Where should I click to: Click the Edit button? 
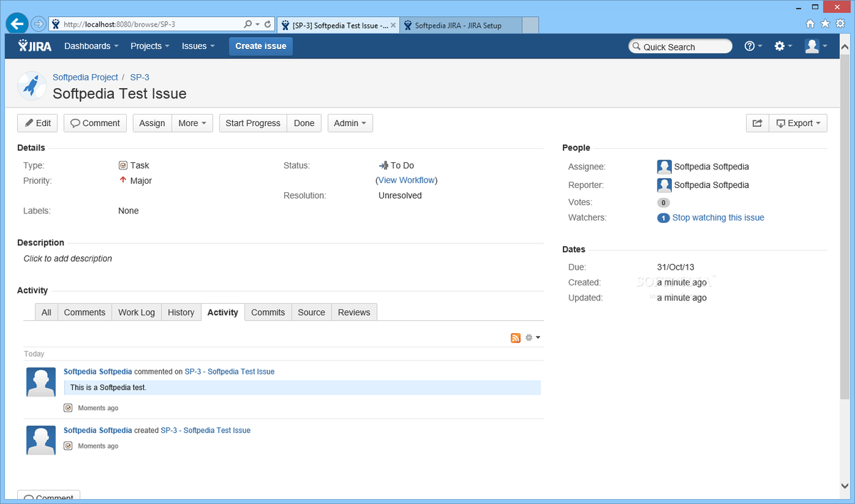click(38, 123)
